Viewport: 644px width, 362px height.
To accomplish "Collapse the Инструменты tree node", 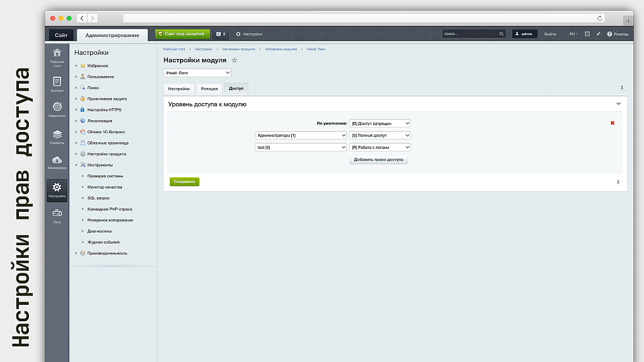I will pyautogui.click(x=76, y=165).
